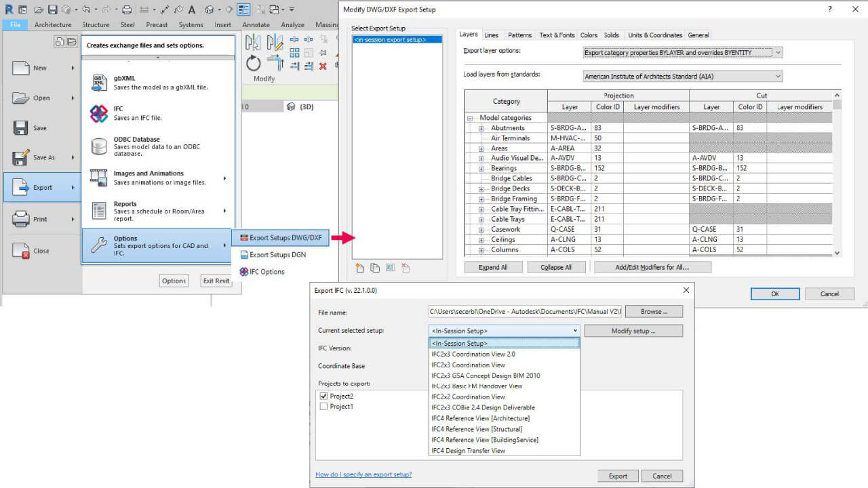868x488 pixels.
Task: Click the Options wrench icon
Action: [99, 245]
